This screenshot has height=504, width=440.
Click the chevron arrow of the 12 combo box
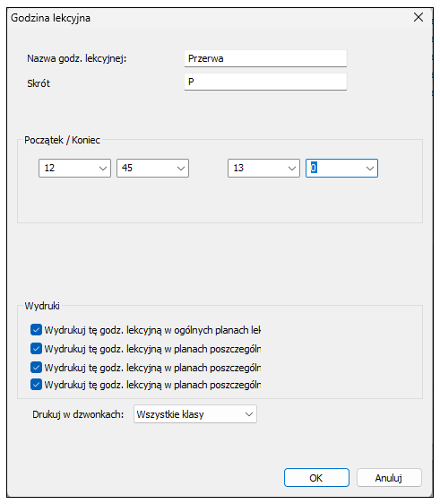pos(103,169)
